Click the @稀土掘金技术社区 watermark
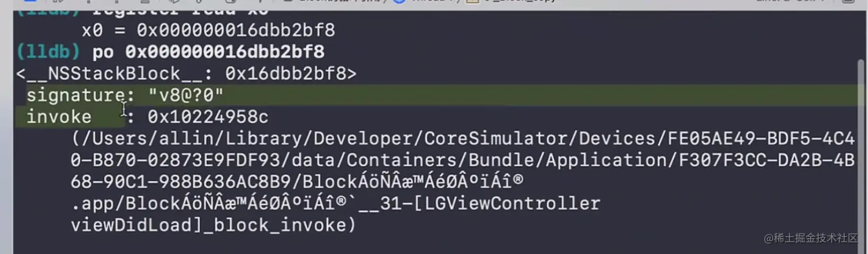The width and height of the screenshot is (868, 254). 811,238
